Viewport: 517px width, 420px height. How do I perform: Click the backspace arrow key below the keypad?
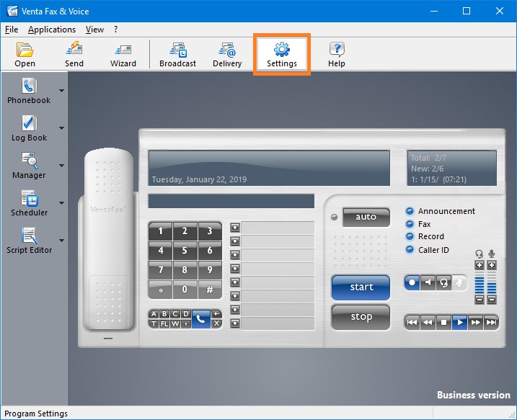[216, 314]
